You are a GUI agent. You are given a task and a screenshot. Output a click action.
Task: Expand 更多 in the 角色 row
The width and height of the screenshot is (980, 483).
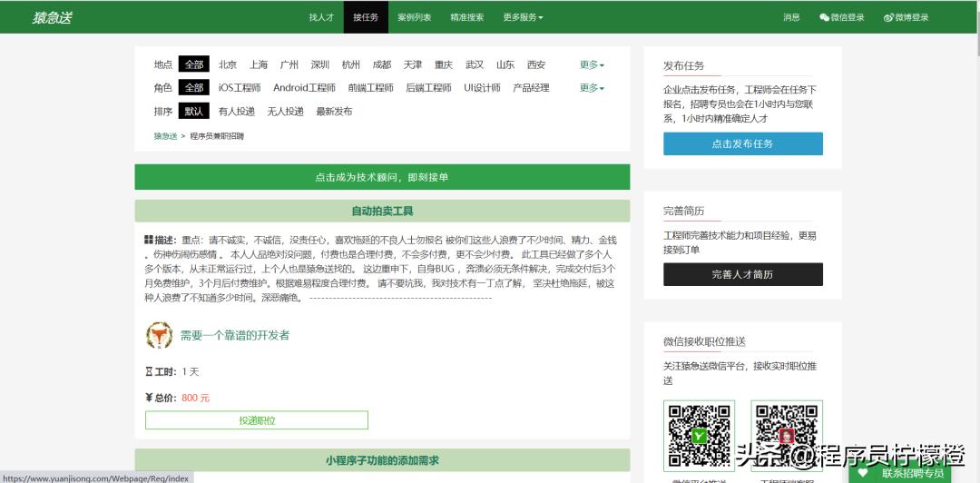pos(592,87)
